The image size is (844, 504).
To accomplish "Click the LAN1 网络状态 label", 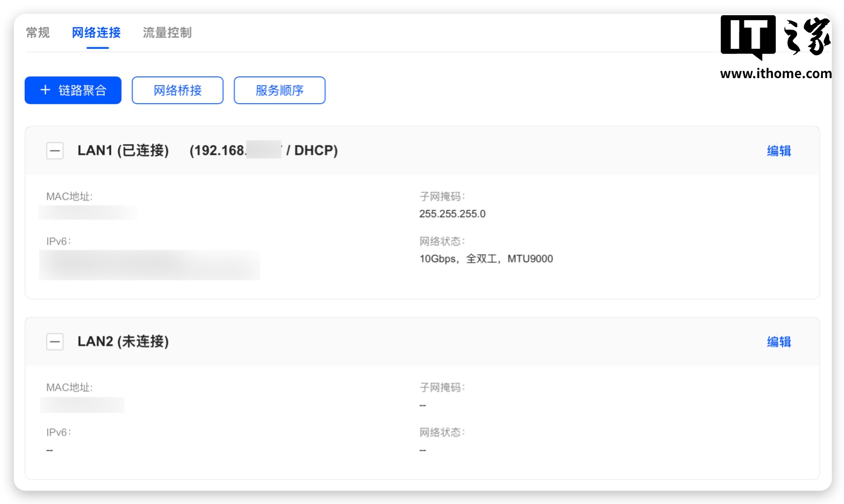I will 443,241.
